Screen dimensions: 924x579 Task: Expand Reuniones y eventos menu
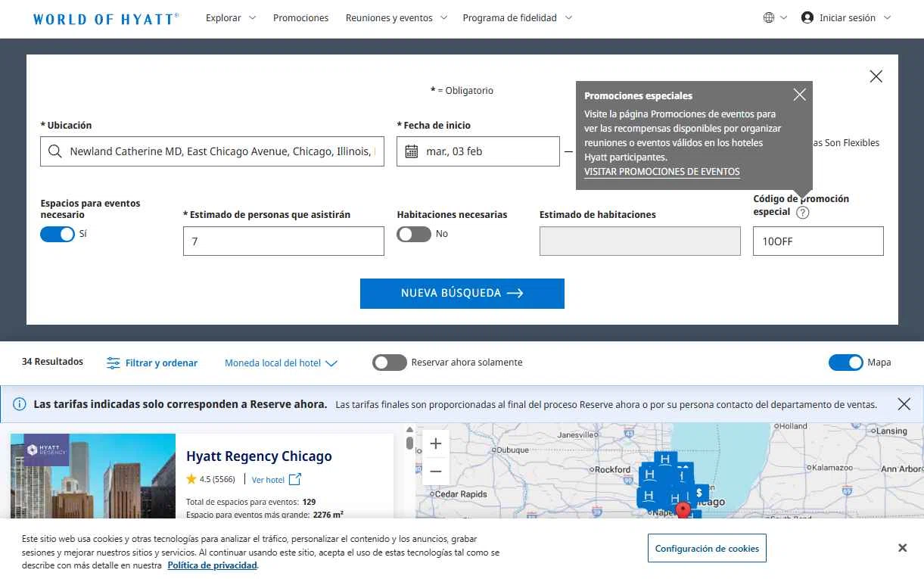(397, 17)
